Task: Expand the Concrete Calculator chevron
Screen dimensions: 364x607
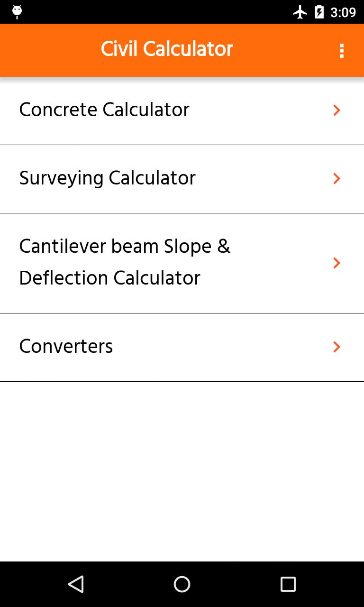Action: (337, 110)
